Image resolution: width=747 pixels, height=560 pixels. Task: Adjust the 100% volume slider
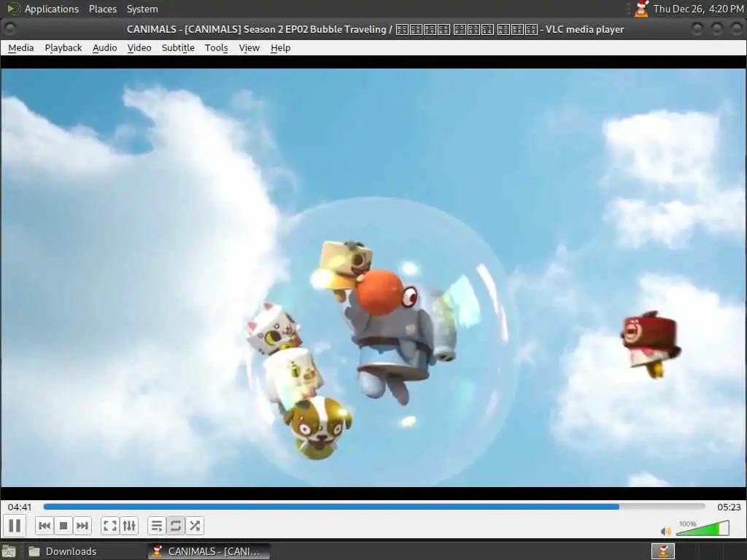(703, 528)
